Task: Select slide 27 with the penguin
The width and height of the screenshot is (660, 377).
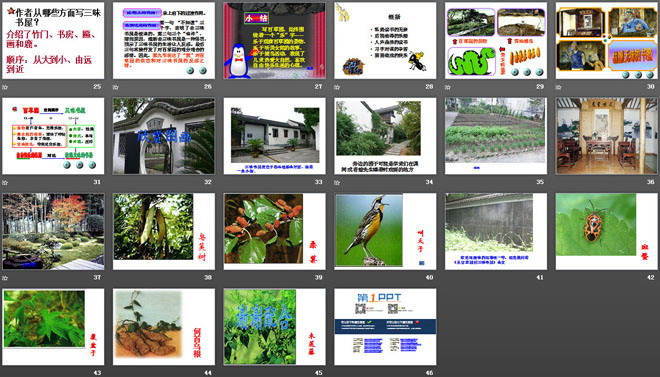Action: point(274,40)
